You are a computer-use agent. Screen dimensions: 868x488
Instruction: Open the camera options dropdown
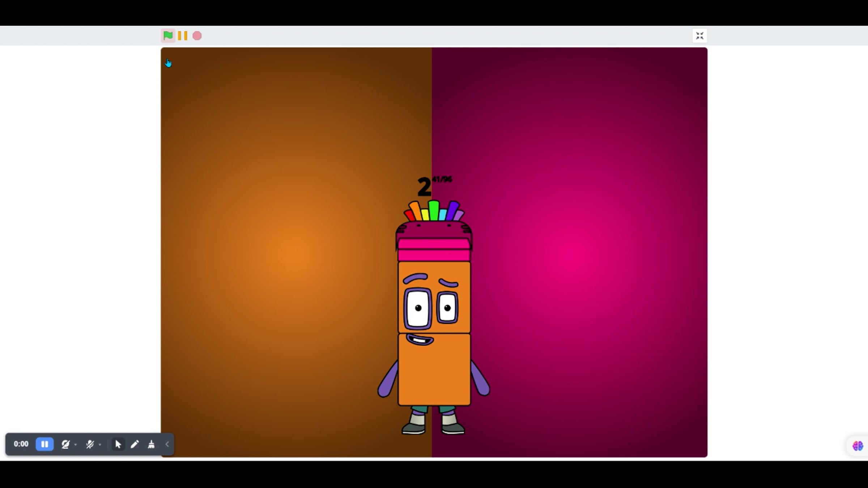[x=76, y=445]
